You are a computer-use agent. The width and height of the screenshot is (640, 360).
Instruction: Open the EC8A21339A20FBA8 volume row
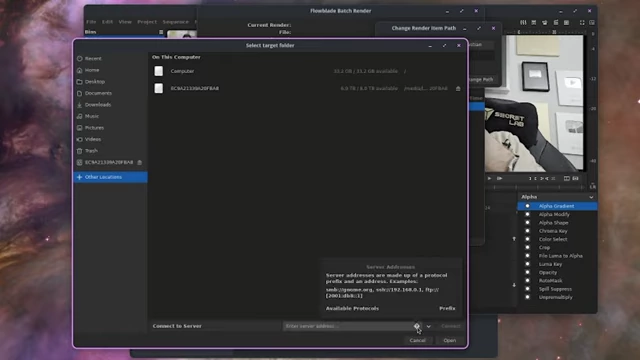click(307, 88)
